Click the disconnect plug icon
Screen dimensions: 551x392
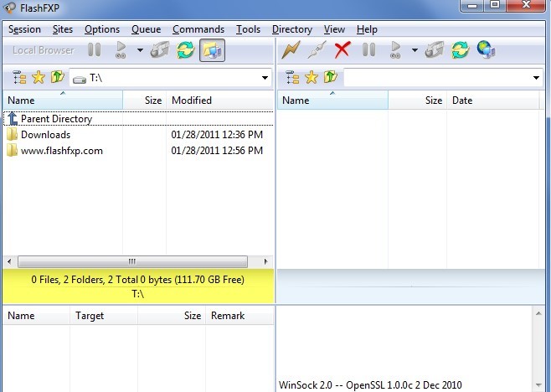point(317,50)
